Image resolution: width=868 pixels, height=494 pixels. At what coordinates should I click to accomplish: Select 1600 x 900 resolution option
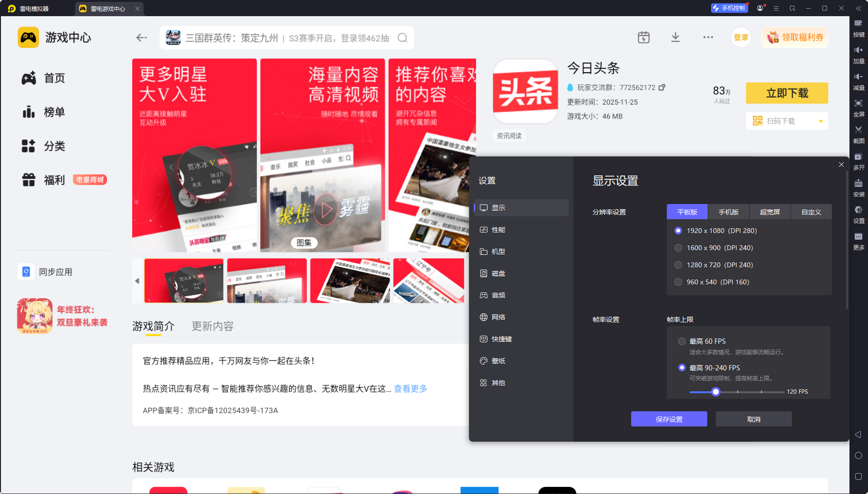[678, 248]
